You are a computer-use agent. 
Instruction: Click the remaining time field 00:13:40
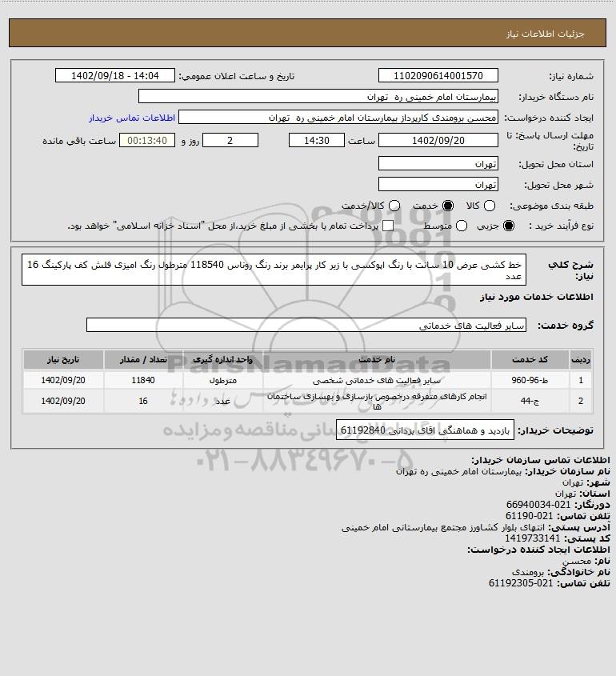(x=147, y=141)
